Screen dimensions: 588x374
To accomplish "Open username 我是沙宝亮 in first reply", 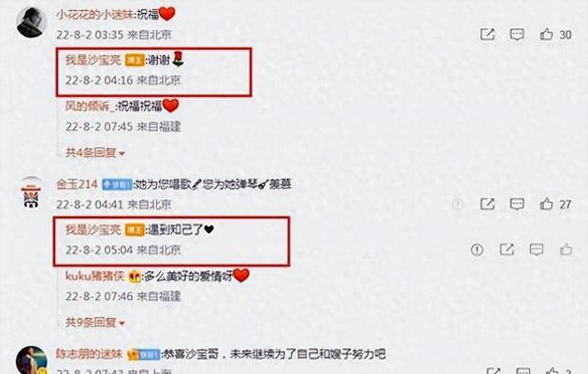I will pos(93,60).
